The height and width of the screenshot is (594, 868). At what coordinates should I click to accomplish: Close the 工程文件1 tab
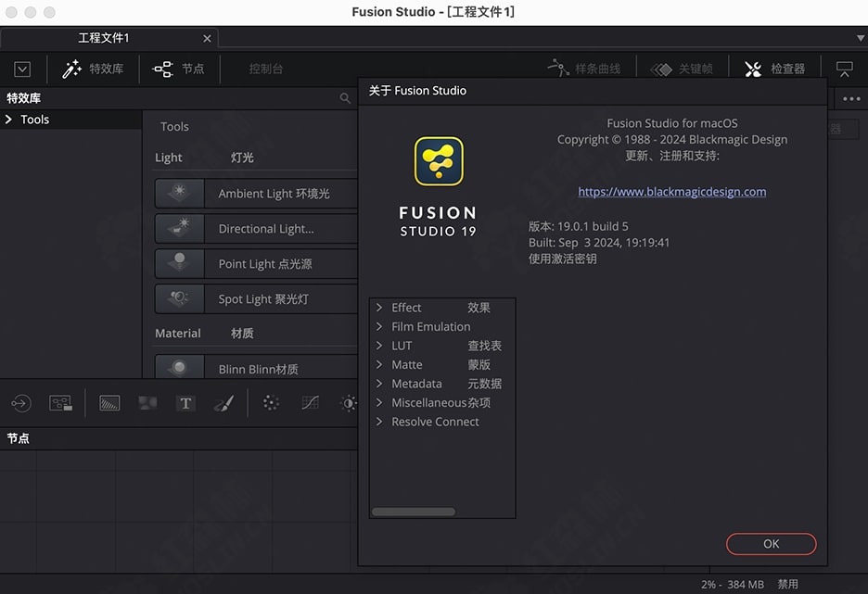tap(207, 39)
